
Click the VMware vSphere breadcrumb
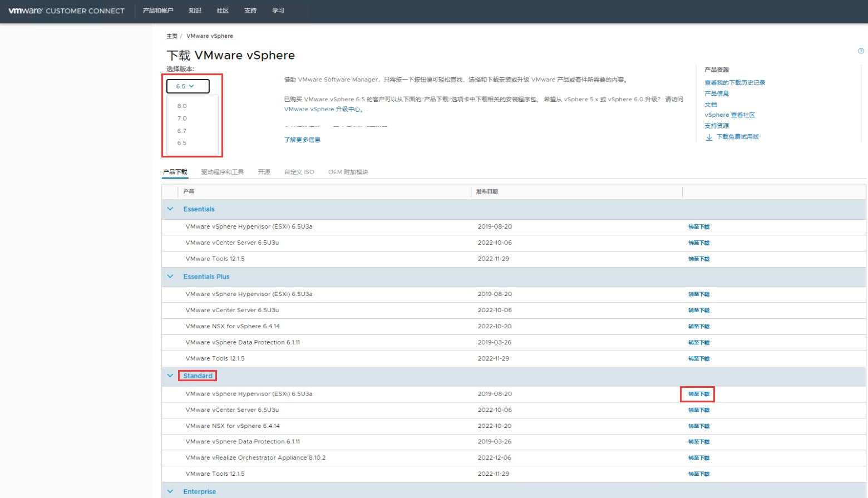(x=210, y=36)
